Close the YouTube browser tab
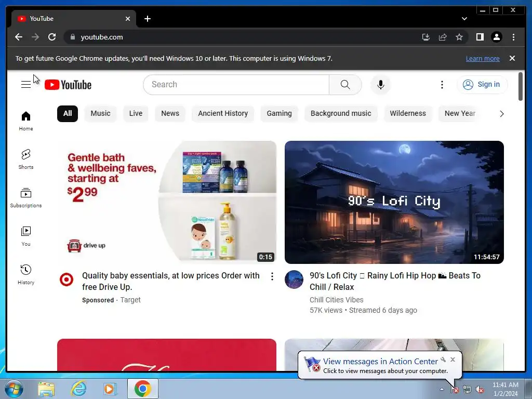 [x=128, y=19]
